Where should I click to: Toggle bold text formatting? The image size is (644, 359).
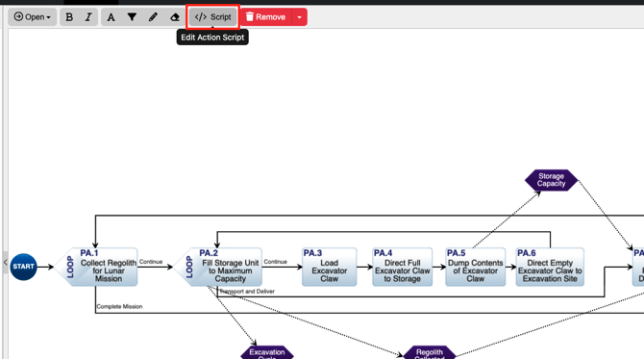(x=69, y=17)
